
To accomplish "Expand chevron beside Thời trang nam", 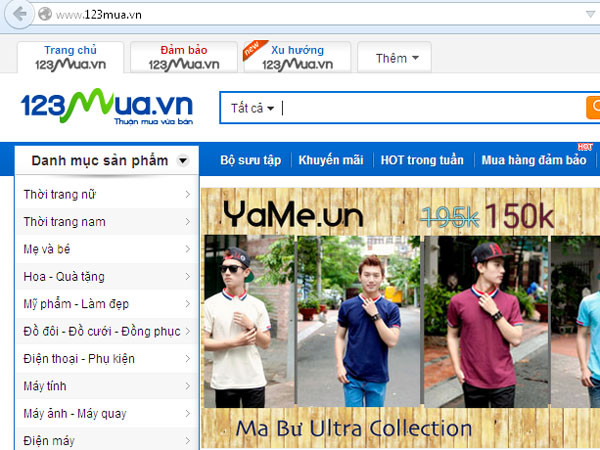I will (x=188, y=222).
